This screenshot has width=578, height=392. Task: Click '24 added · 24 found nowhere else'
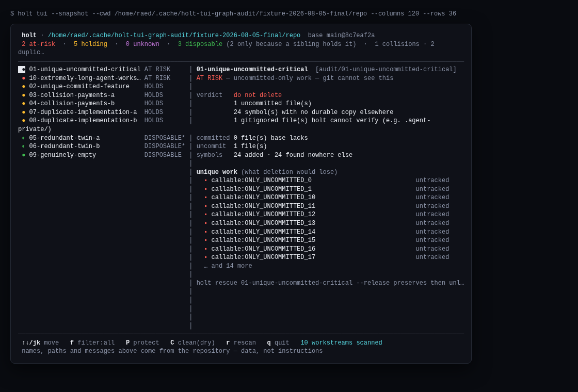click(293, 155)
